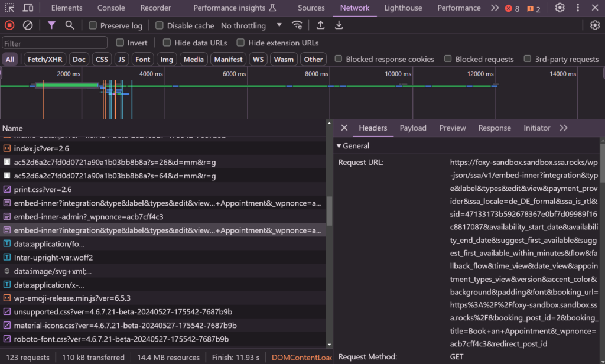Filter by Font requests
This screenshot has height=364, width=605.
[x=142, y=60]
